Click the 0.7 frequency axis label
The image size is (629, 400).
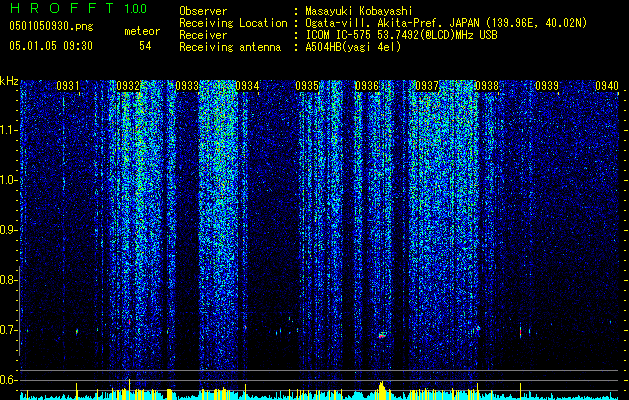click(9, 330)
